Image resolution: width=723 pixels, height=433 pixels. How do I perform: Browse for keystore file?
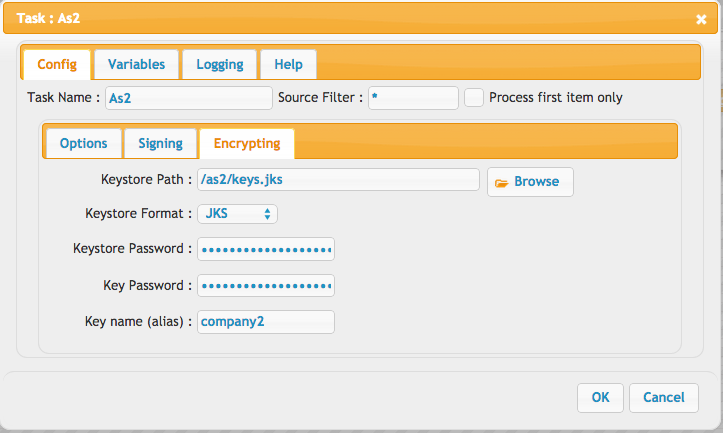(530, 182)
